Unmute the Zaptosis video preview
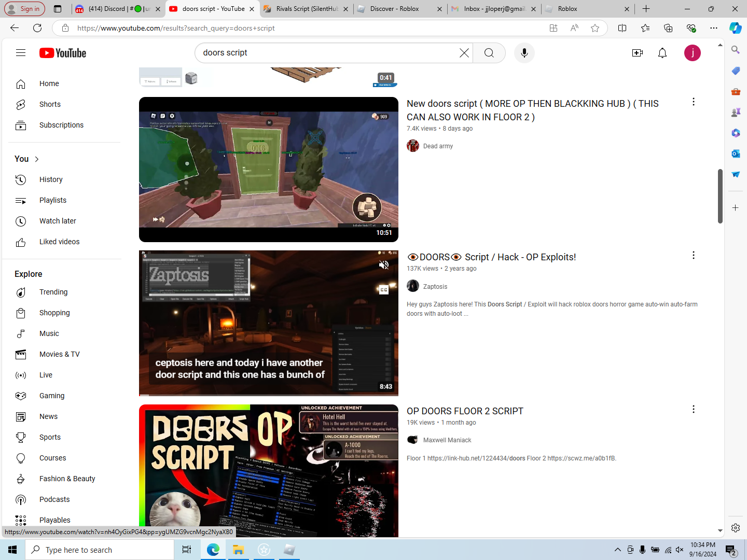This screenshot has height=560, width=747. coord(384,265)
